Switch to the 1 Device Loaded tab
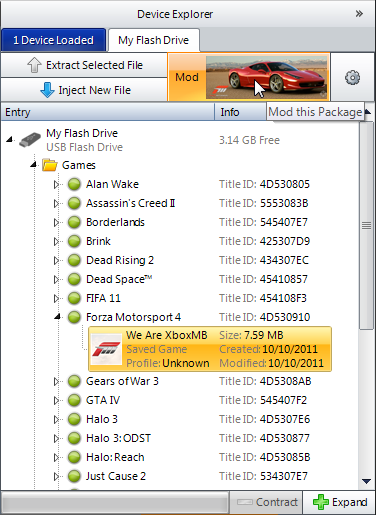 pos(53,40)
